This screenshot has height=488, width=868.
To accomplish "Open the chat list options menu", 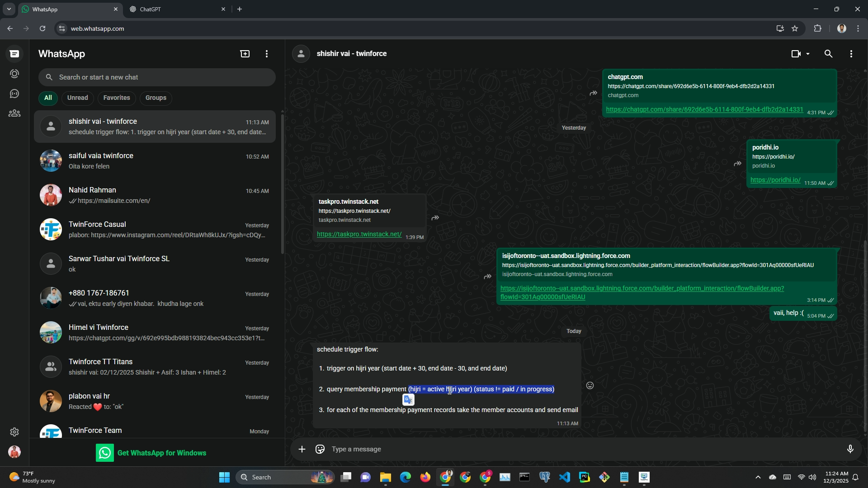I will tap(267, 54).
